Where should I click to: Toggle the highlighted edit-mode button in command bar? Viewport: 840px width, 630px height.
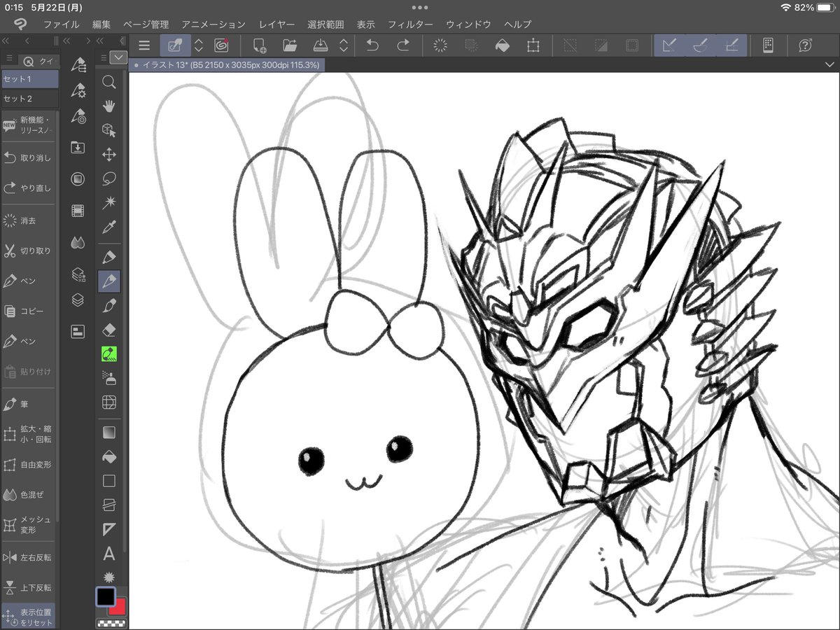[x=176, y=46]
